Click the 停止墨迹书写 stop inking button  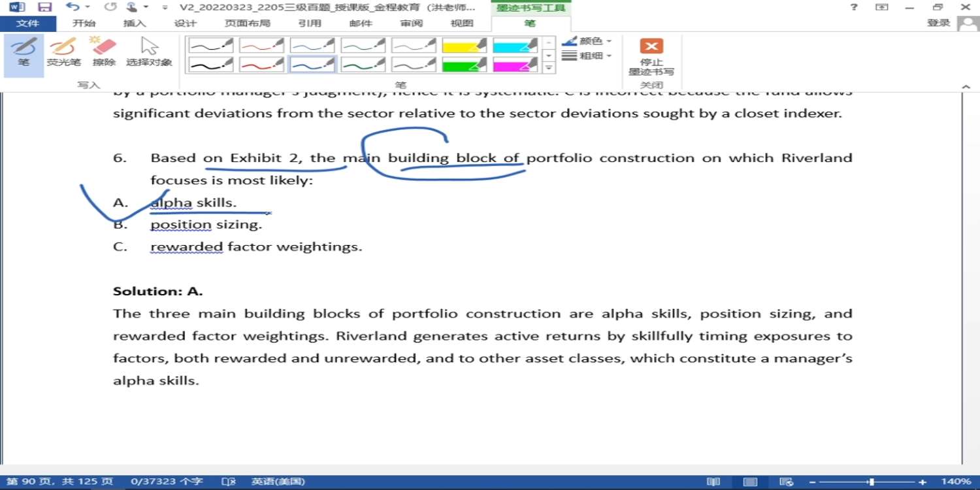(651, 56)
